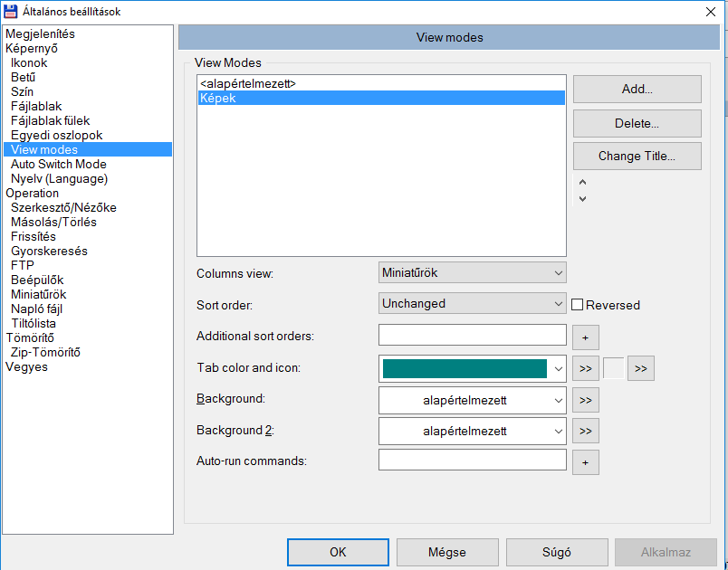Expand the Sort order dropdown
Screen dimensions: 728x570
click(x=472, y=304)
